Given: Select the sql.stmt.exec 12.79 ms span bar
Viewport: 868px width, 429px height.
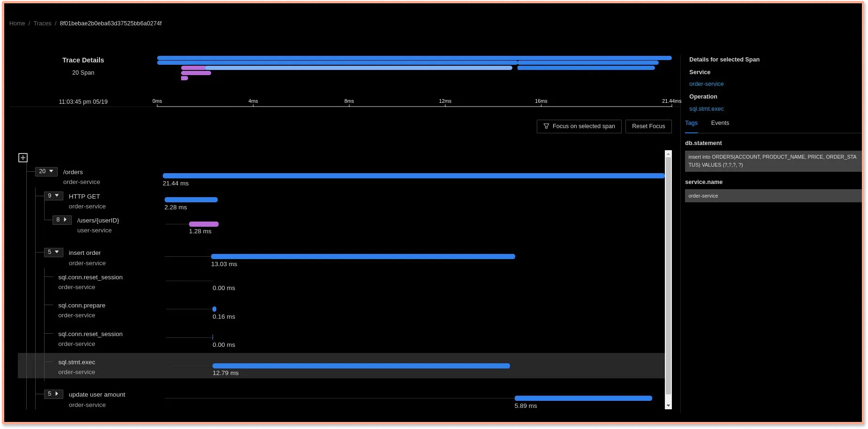Looking at the screenshot, I should coord(361,366).
